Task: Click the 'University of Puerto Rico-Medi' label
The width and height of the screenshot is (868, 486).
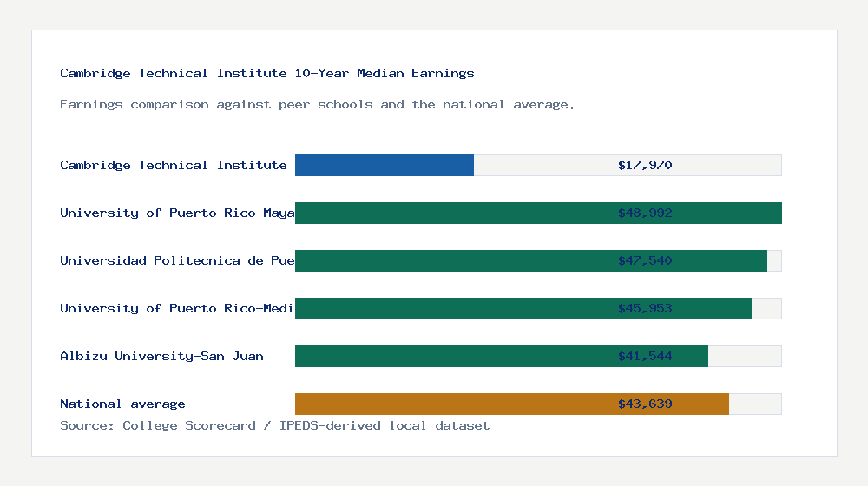Action: (x=177, y=308)
